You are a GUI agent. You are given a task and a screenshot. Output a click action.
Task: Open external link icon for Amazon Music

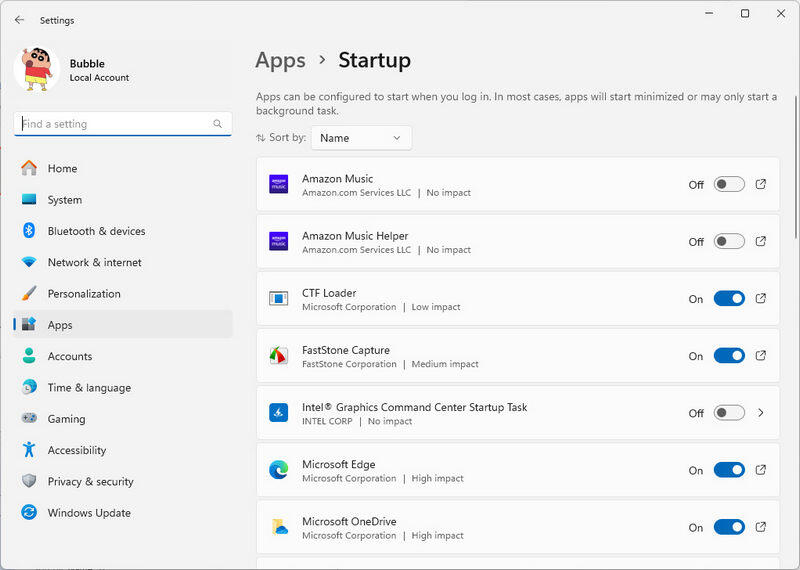point(761,184)
